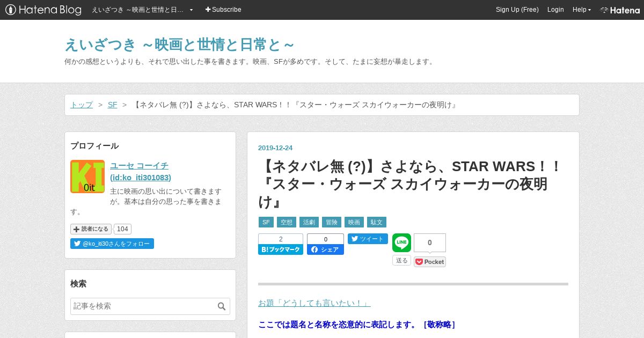Open the article title STAR WARS link
644x338 pixels.
(410, 184)
